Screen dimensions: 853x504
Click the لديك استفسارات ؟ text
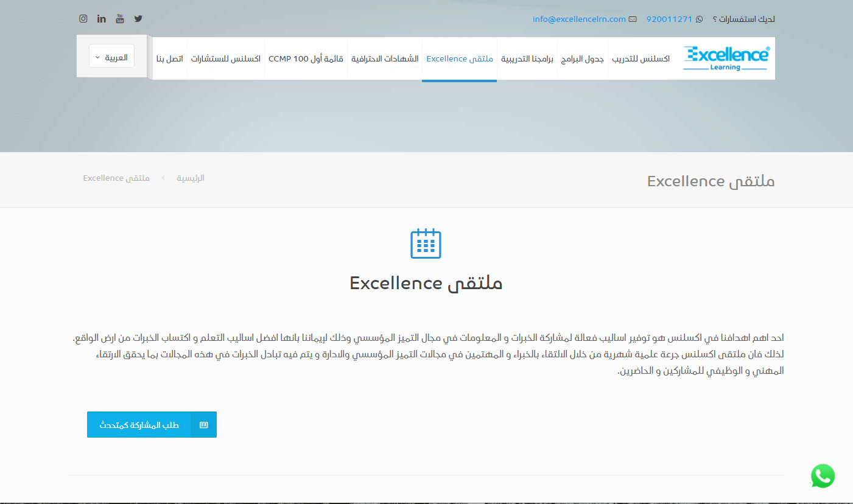point(743,19)
